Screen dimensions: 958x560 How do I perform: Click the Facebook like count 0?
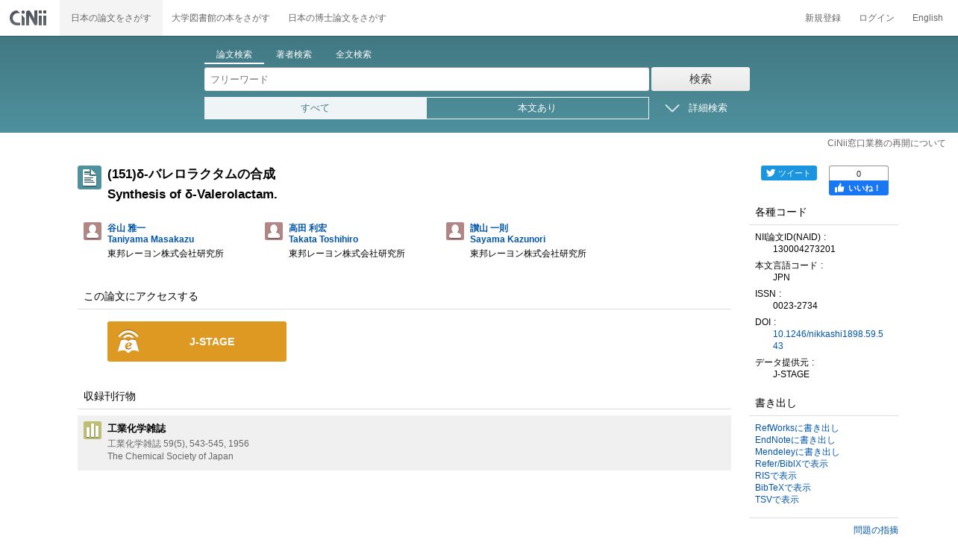(x=859, y=173)
